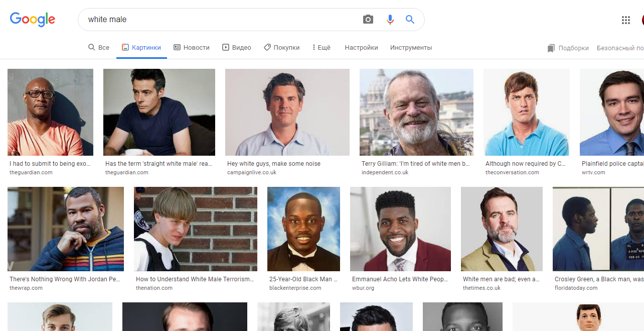This screenshot has width=644, height=331.
Task: Click 'White men are bad; even a...' caption
Action: click(x=501, y=279)
